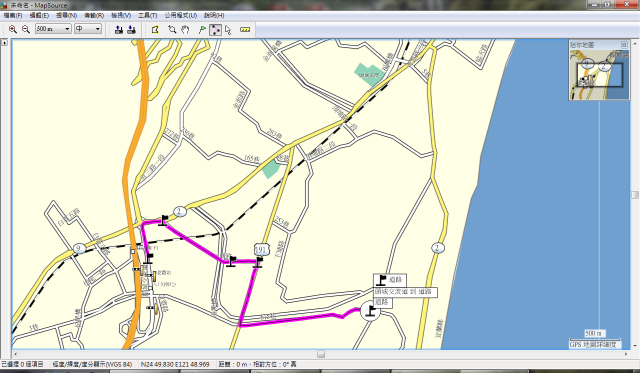640x373 pixels.
Task: Click the Zoom In magnifier icon
Action: (13, 29)
